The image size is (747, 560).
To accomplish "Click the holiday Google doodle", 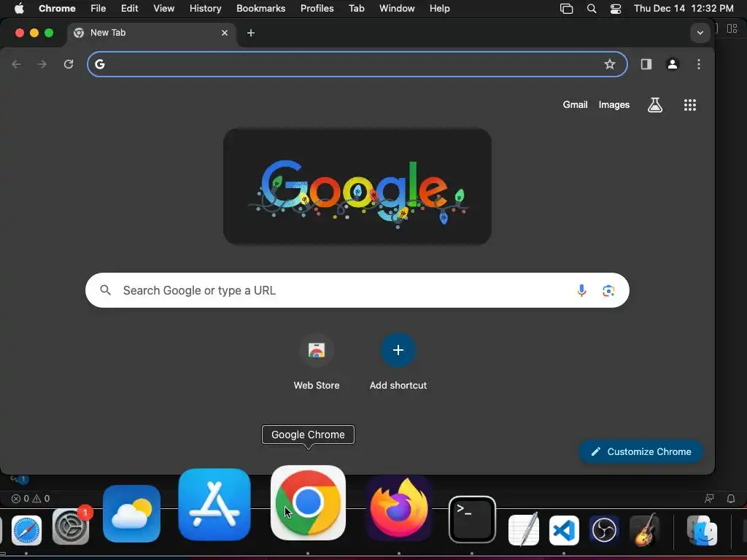I will pos(357,187).
